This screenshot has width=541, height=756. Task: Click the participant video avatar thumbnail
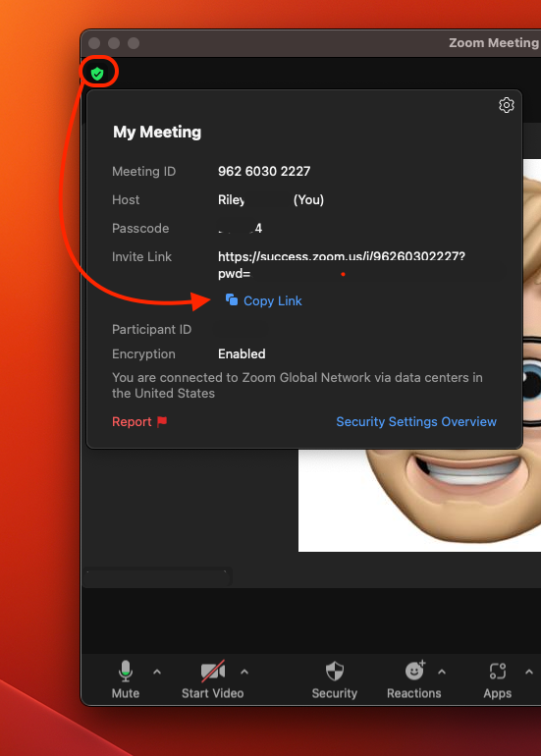(419, 355)
